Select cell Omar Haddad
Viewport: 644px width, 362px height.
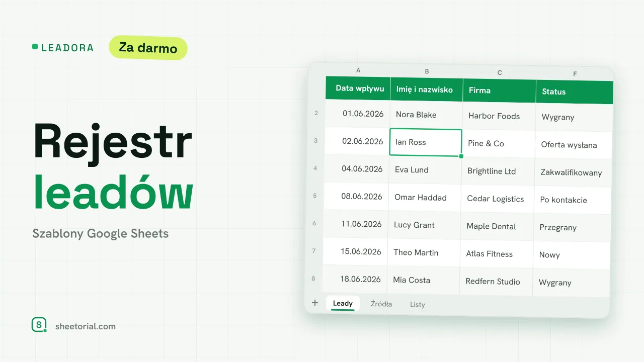click(425, 198)
